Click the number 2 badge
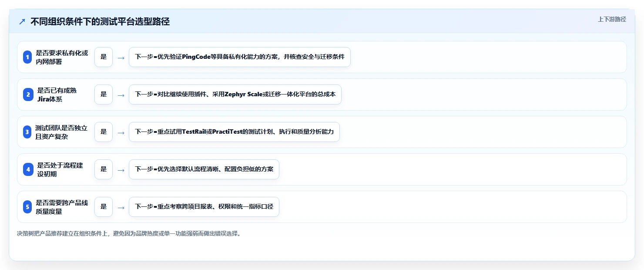644x270 pixels. (x=27, y=94)
